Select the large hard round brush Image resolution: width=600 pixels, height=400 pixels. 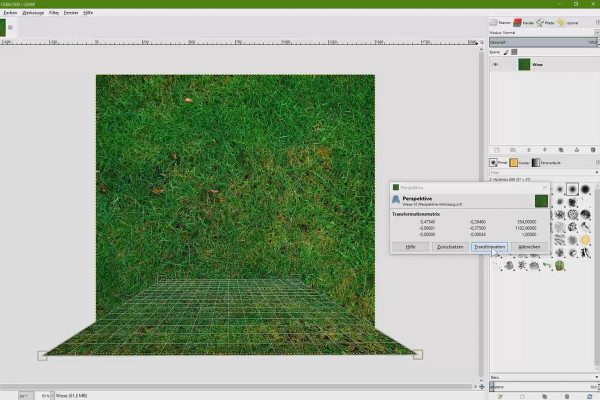pyautogui.click(x=585, y=189)
